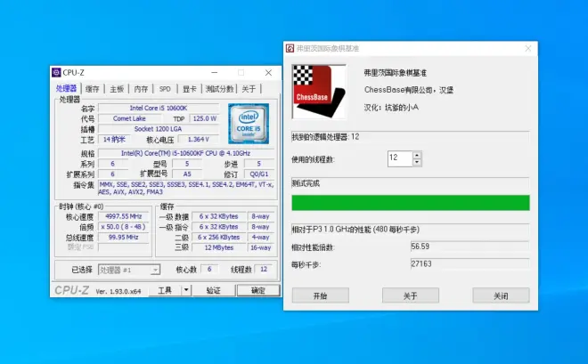Image resolution: width=588 pixels, height=364 pixels.
Task: Switch to the 主板 tab in CPU-Z
Action: click(117, 89)
